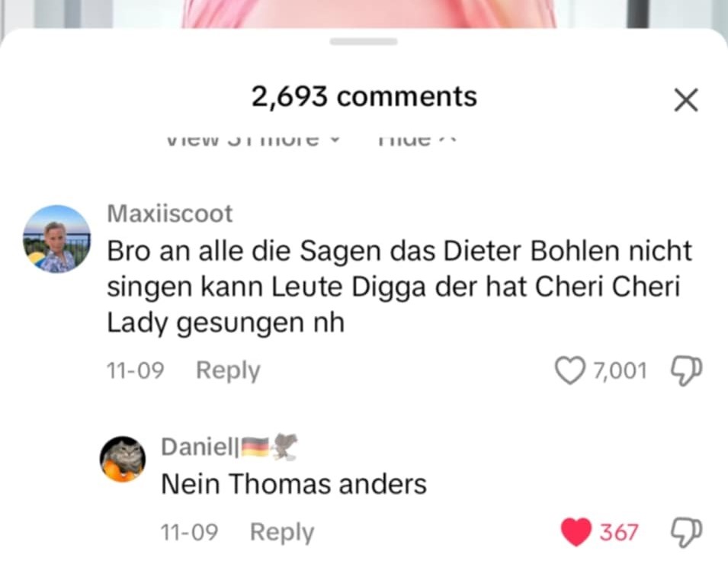Collapse replies using the Hide option

pyautogui.click(x=417, y=140)
